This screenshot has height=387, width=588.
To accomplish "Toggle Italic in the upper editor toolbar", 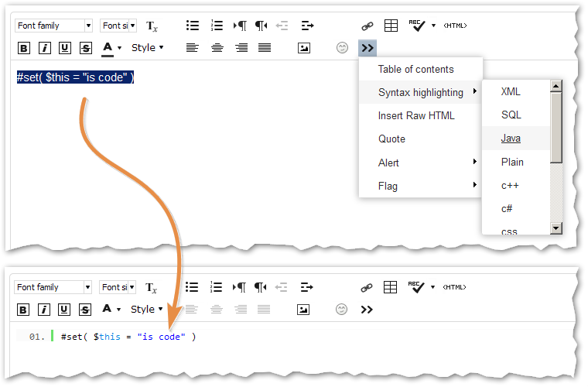I will 45,48.
